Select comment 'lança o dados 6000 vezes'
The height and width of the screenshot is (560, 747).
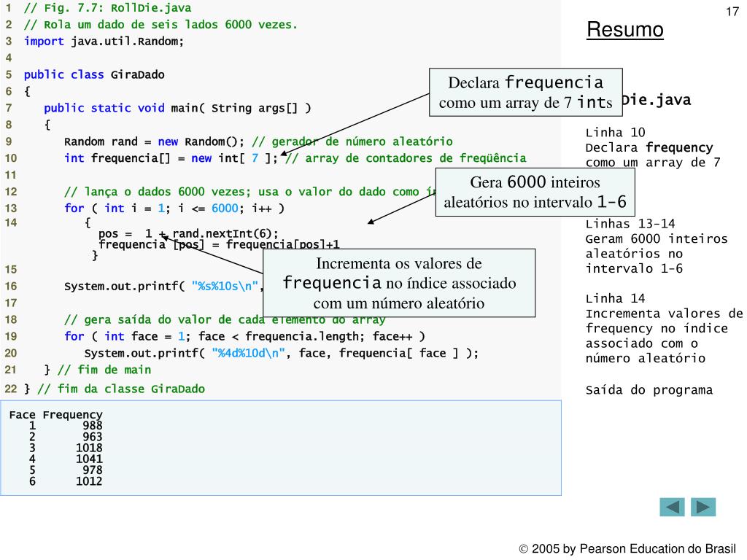(x=250, y=192)
